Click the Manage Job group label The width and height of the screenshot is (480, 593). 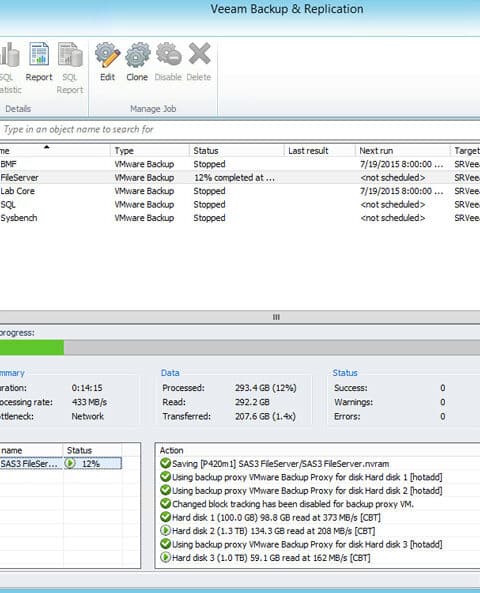(x=153, y=109)
